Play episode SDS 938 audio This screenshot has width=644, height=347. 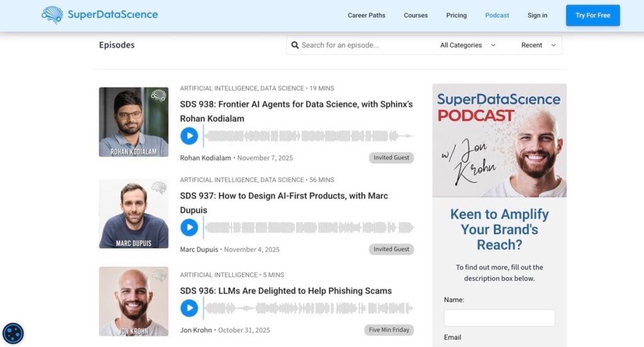tap(189, 136)
